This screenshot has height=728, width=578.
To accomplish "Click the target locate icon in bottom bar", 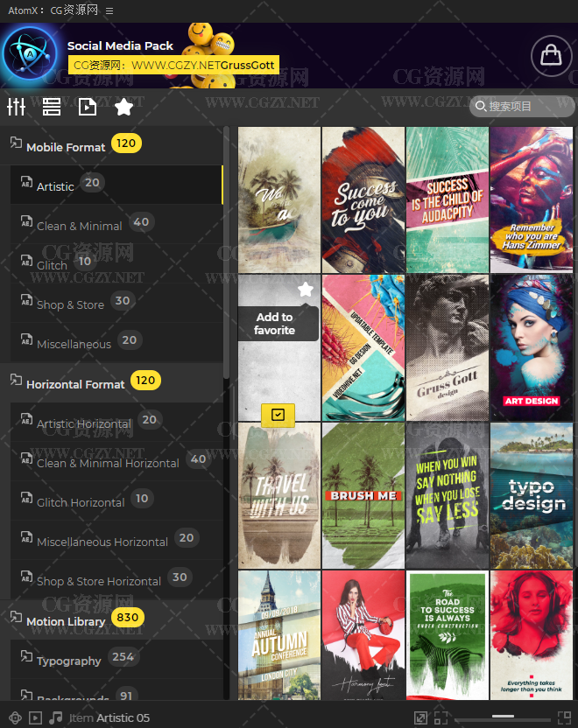I will coord(15,717).
